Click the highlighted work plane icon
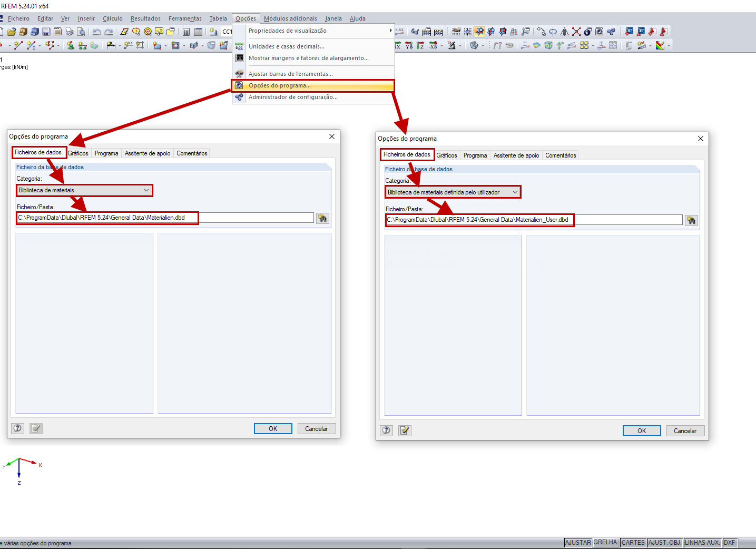The width and height of the screenshot is (756, 549). (479, 32)
